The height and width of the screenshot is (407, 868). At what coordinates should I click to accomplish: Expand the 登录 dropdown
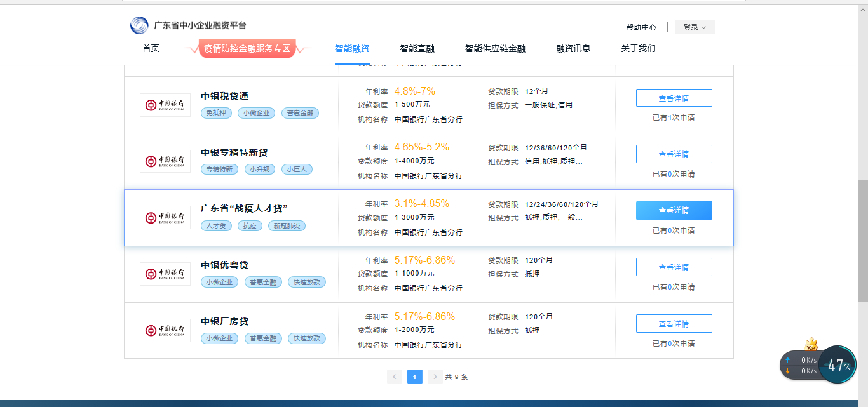[x=695, y=27]
